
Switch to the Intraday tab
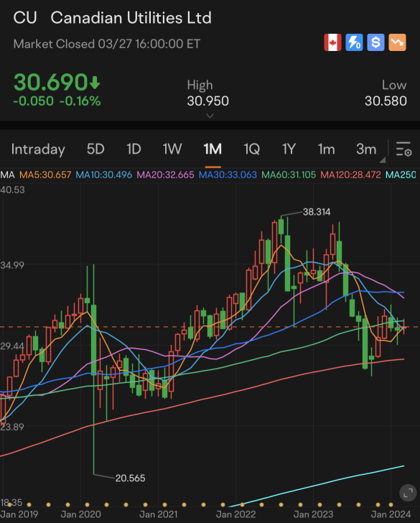[x=38, y=149]
